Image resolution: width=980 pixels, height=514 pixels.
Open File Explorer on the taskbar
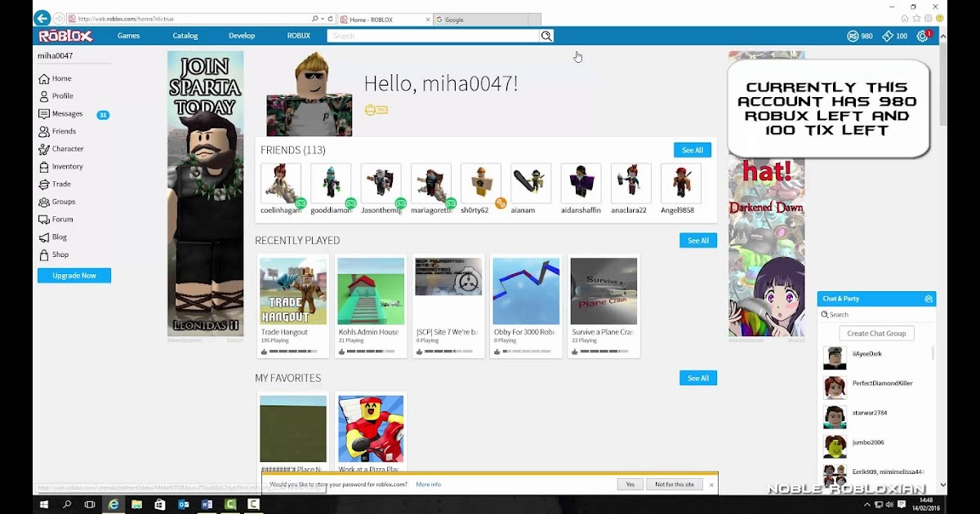[x=136, y=505]
